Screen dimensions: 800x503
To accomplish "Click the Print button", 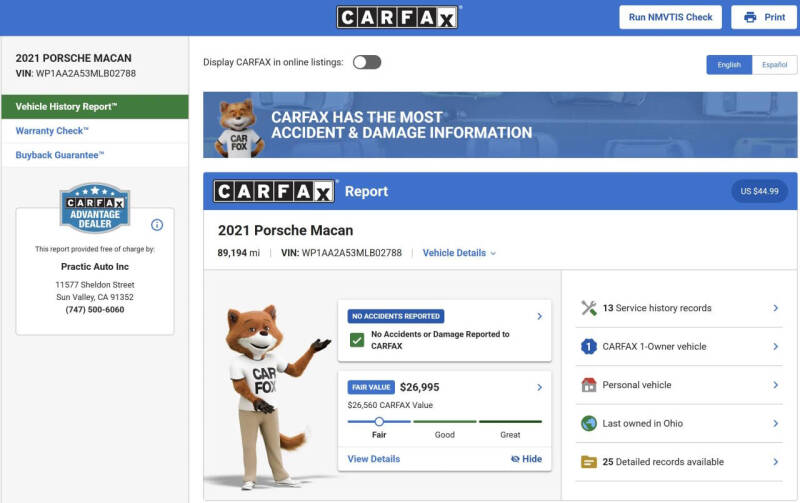I will (x=764, y=17).
